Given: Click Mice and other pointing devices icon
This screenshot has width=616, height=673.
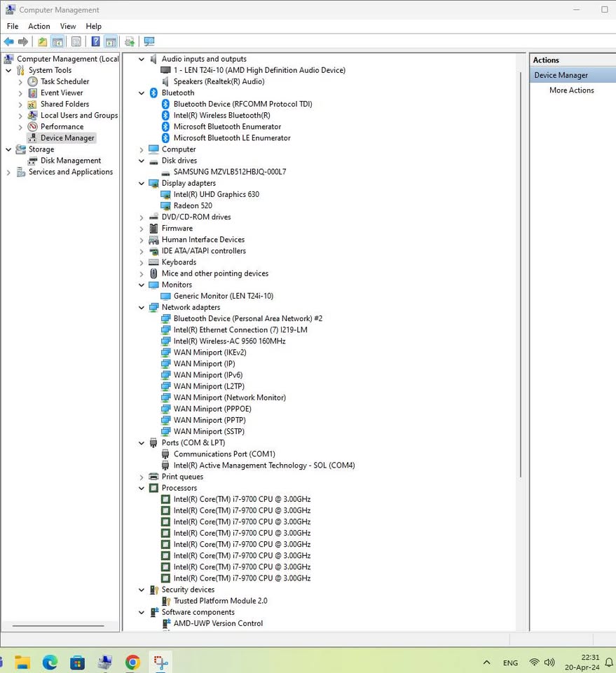Looking at the screenshot, I should pyautogui.click(x=153, y=273).
